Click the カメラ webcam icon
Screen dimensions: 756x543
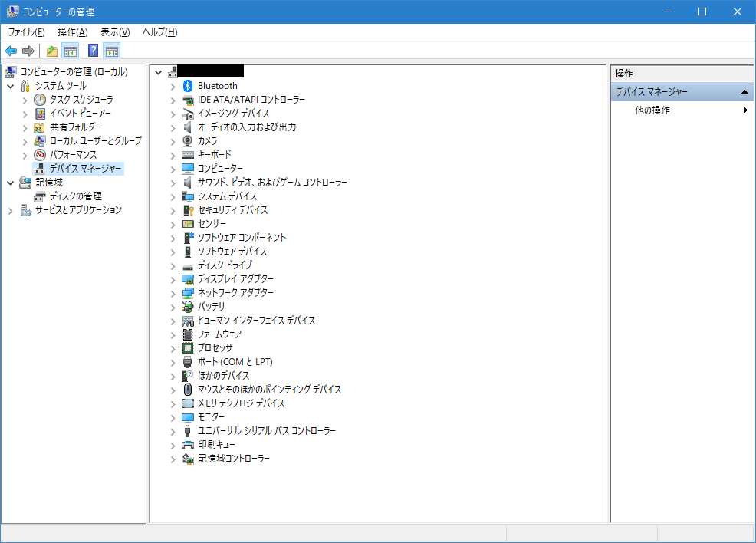pos(188,141)
